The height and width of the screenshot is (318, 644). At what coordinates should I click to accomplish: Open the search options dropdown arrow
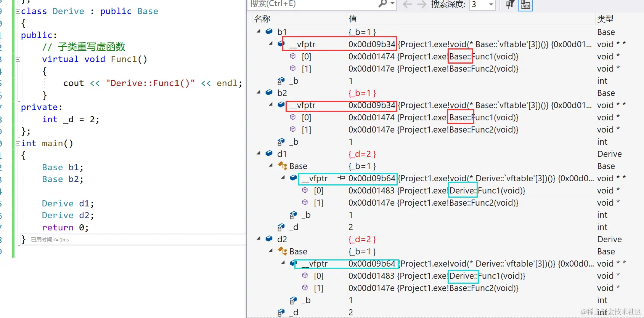point(392,4)
